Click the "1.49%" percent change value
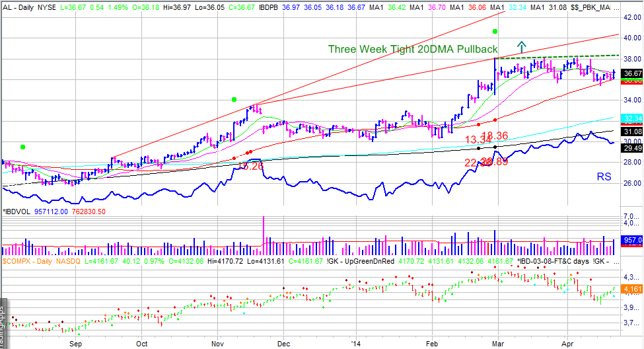644x349 pixels. point(117,8)
